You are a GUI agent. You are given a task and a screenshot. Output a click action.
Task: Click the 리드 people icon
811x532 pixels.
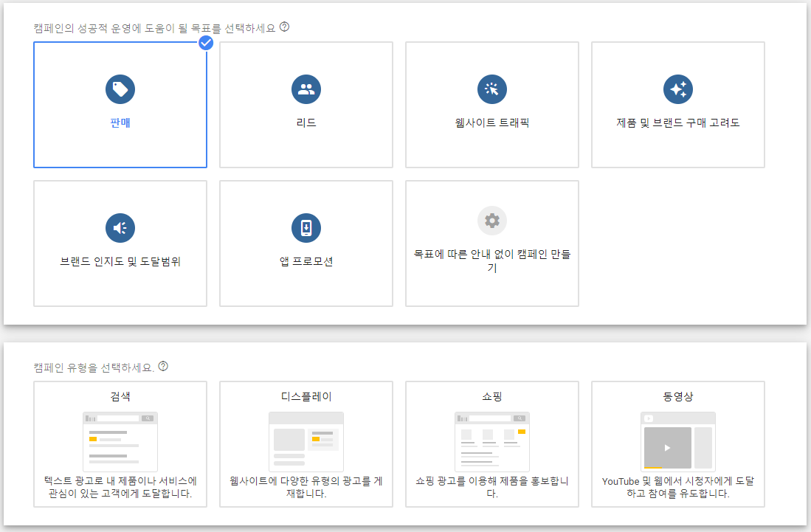pyautogui.click(x=306, y=89)
